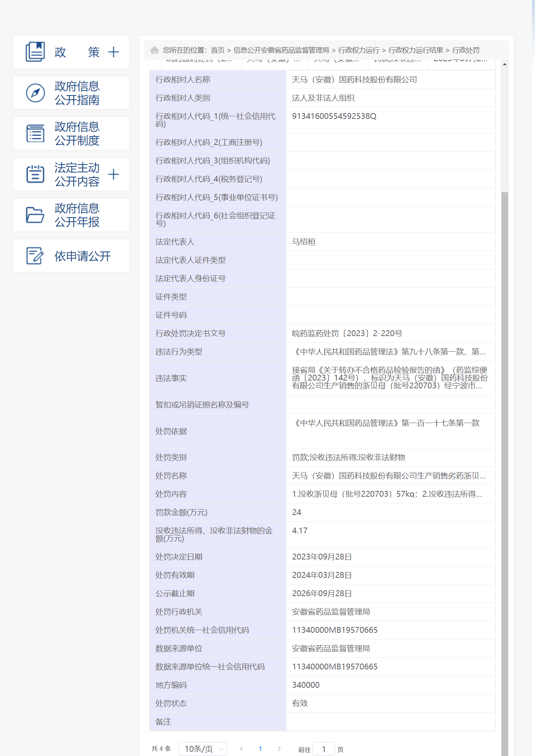The height and width of the screenshot is (756, 535).
Task: Open 政府信息公开制度 menu item
Action: pos(71,133)
